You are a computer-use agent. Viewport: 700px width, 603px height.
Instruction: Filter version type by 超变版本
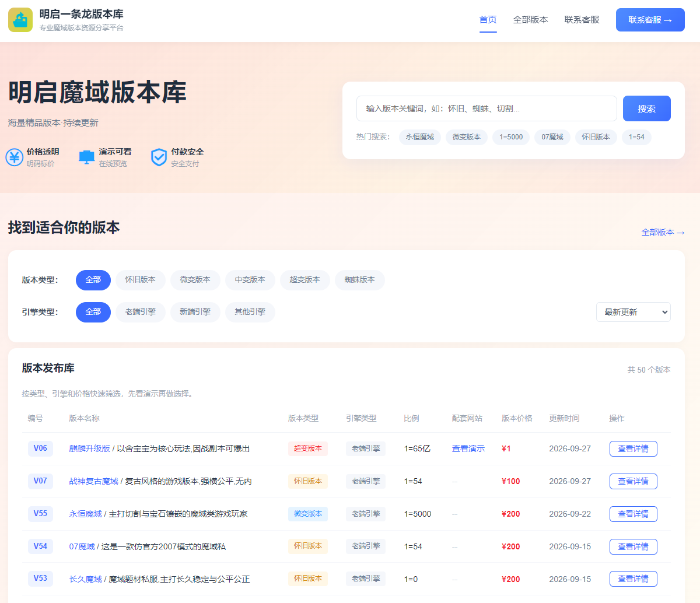coord(305,280)
